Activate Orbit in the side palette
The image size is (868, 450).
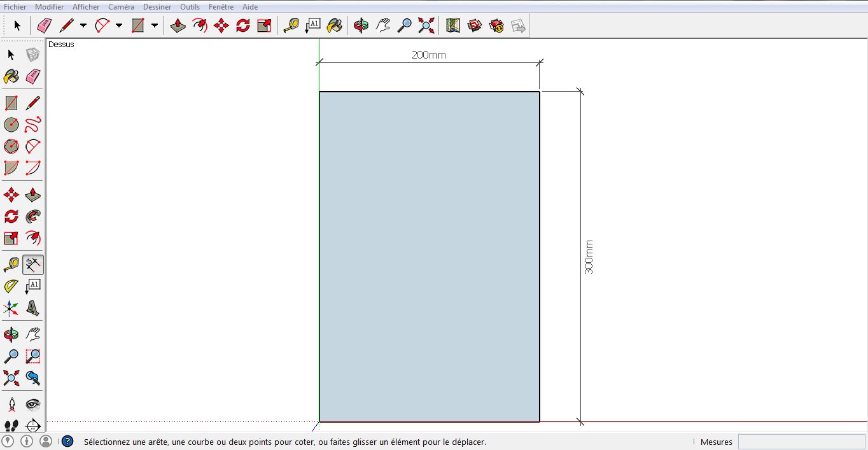point(11,334)
